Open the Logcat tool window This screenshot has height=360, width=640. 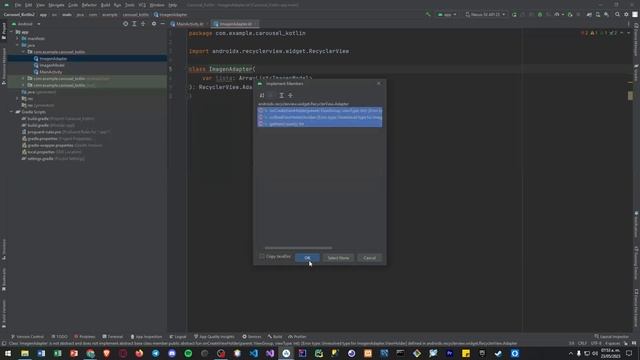click(178, 337)
